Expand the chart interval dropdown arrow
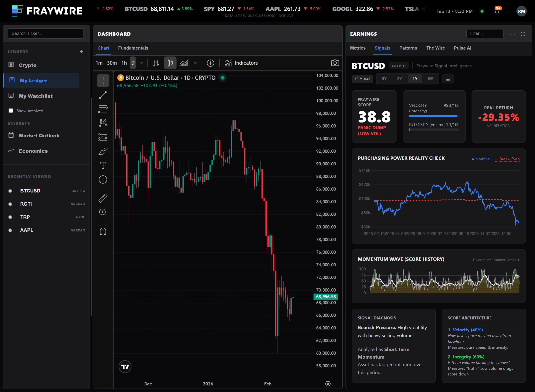Screen dimensions: 535x392 (141, 63)
